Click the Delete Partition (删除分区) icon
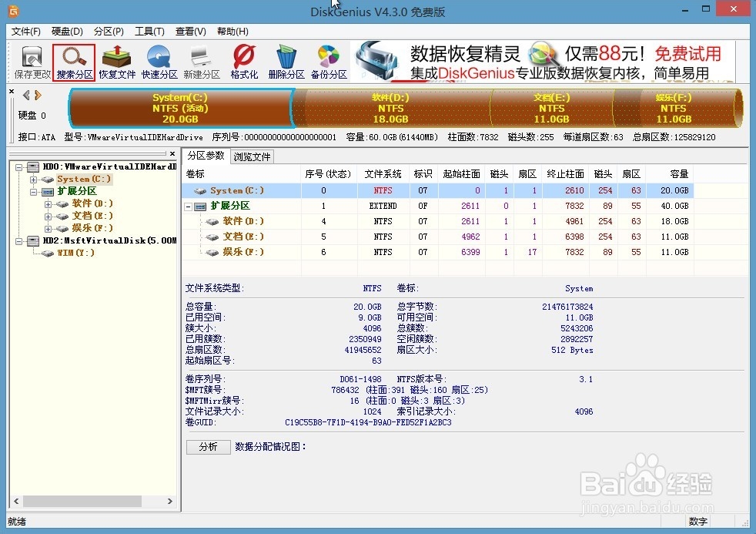756x534 pixels. [x=286, y=62]
